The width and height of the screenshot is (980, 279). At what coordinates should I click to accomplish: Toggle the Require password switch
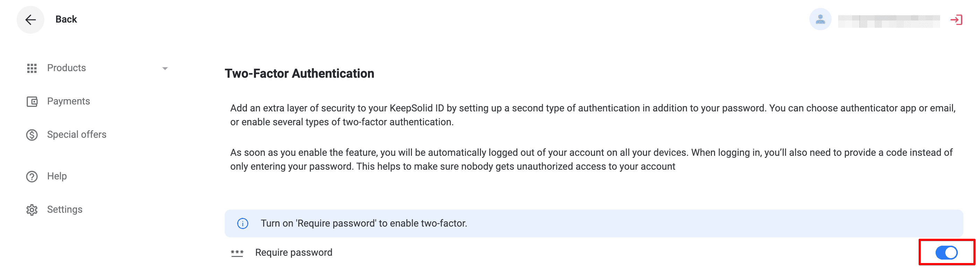[946, 252]
